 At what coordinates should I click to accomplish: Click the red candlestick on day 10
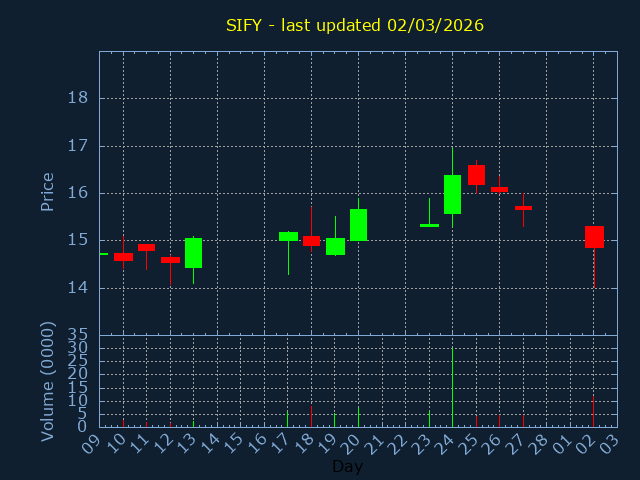pyautogui.click(x=123, y=257)
